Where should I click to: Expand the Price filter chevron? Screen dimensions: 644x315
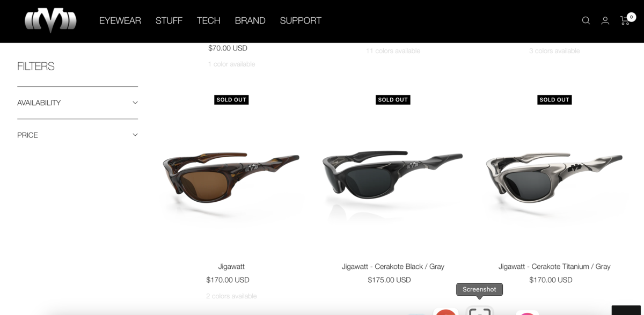click(x=135, y=135)
